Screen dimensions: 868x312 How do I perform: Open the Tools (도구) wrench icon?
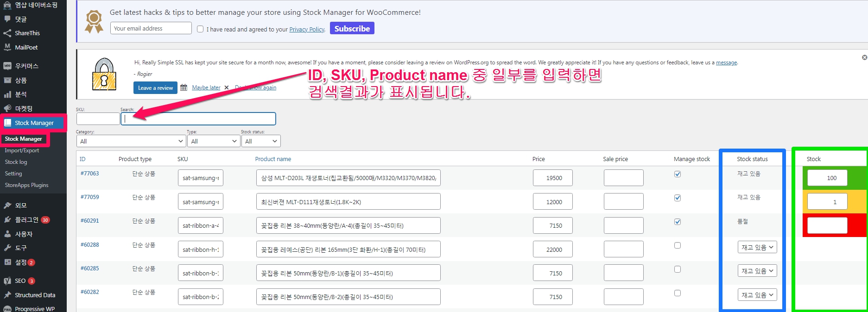click(7, 248)
